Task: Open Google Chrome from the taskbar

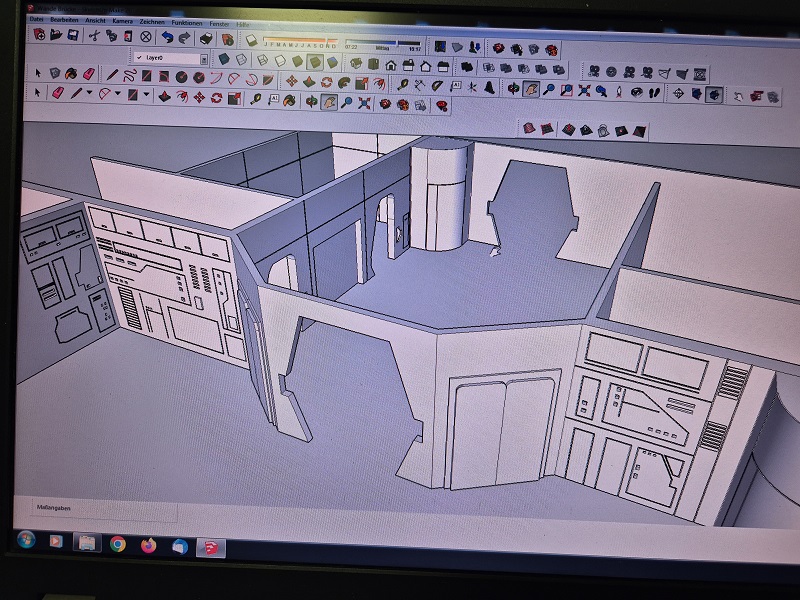Action: coord(118,544)
